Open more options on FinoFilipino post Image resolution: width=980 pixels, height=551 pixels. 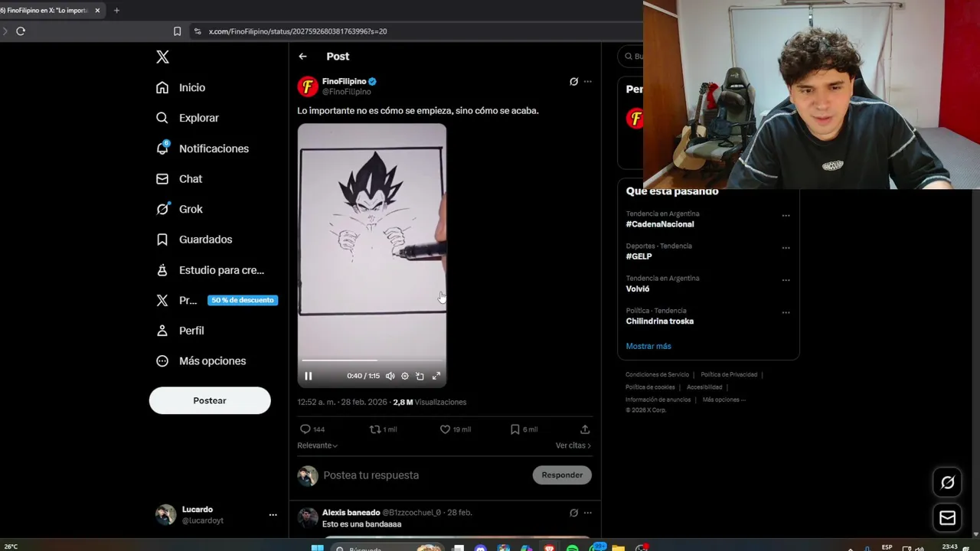[x=587, y=81]
